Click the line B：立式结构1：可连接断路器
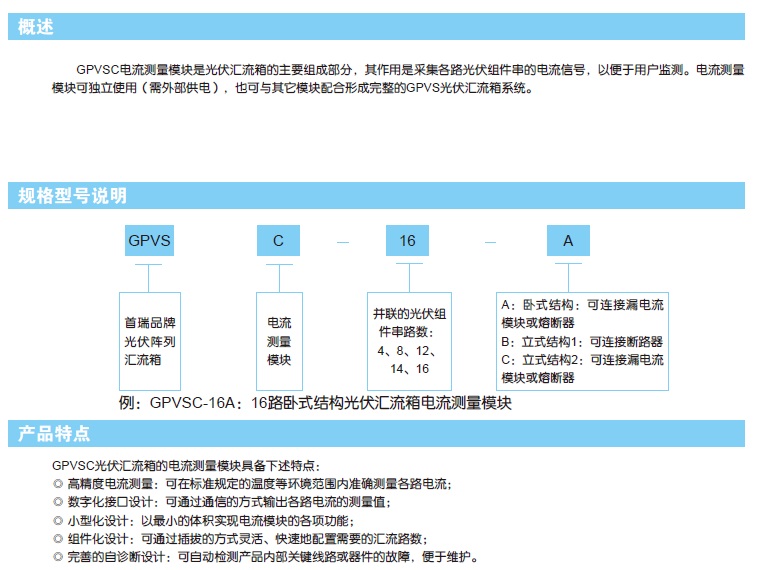This screenshot has height=570, width=760. (582, 342)
